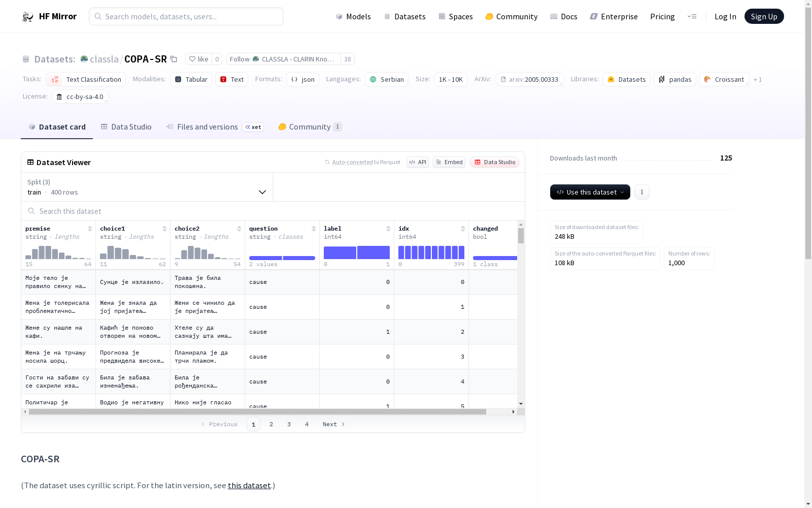Click the Embed button in viewer
The image size is (812, 508).
coord(449,162)
